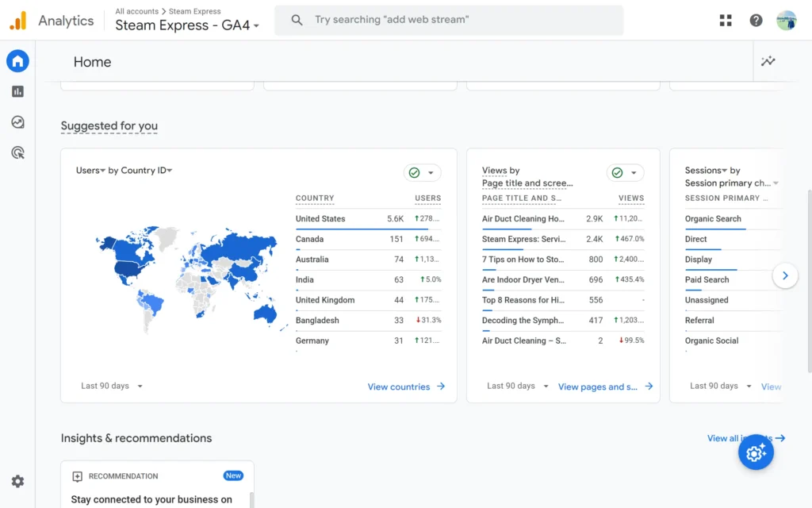Open the Reports icon in sidebar
Image resolution: width=812 pixels, height=508 pixels.
pos(17,91)
